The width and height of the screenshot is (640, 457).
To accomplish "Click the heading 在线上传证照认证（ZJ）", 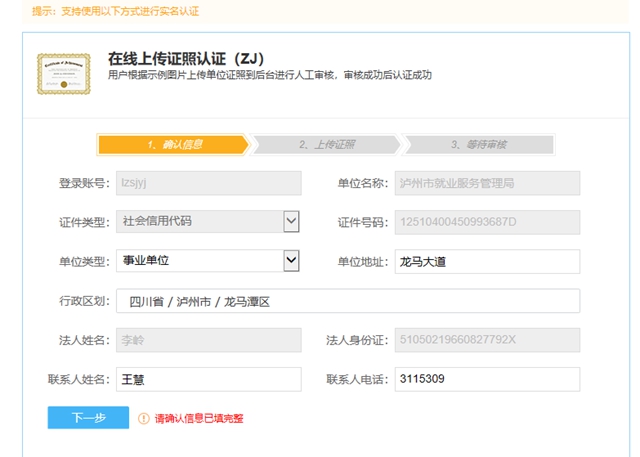I will [x=186, y=59].
